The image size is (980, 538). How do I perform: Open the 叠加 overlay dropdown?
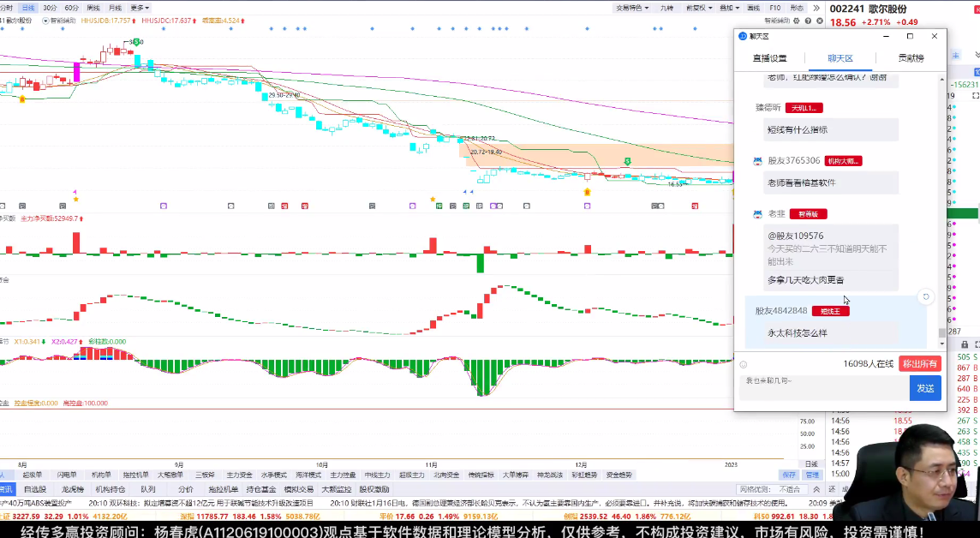[729, 8]
